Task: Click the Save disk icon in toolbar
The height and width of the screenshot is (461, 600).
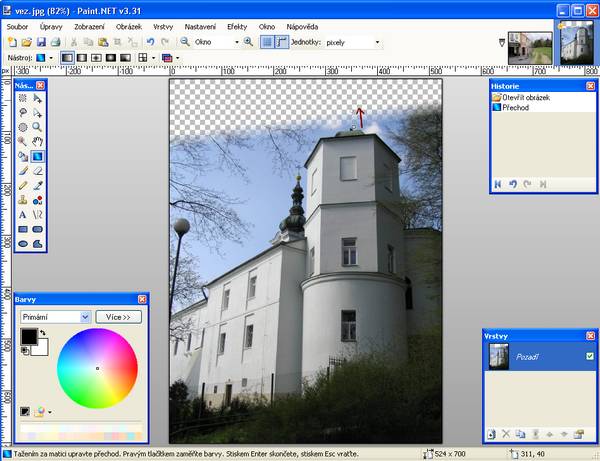Action: 41,42
